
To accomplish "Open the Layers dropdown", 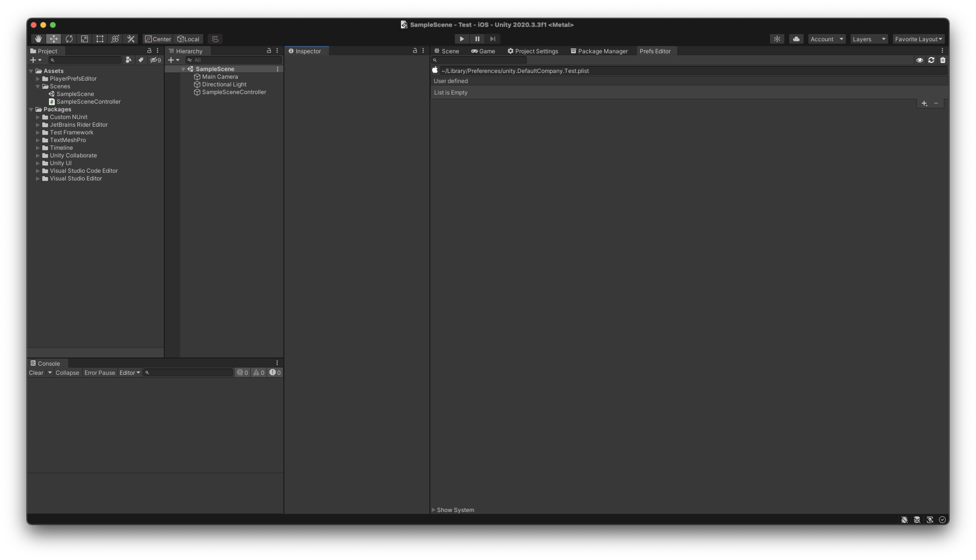I will (868, 38).
